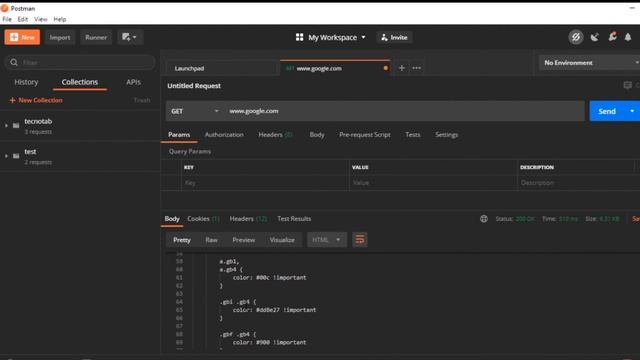Expand the tecnotab collection arrow
This screenshot has height=360, width=640.
pyautogui.click(x=6, y=126)
